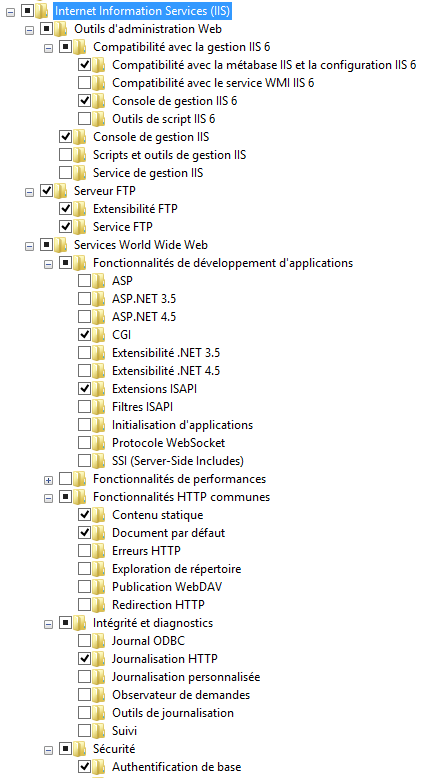Click folder icon beside Intégrité et diagnostics
Screen dimensions: 428x778
[80, 623]
